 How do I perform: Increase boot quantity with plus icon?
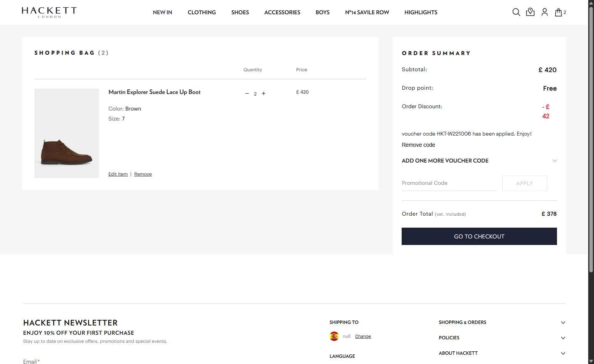click(264, 94)
